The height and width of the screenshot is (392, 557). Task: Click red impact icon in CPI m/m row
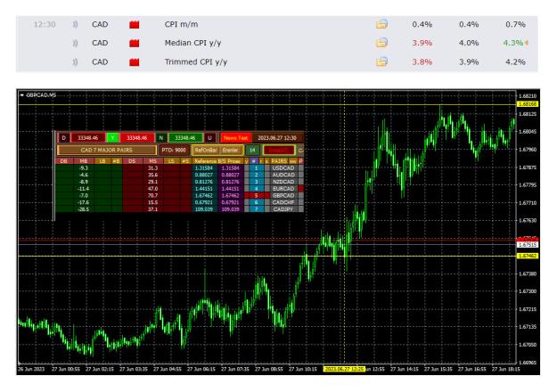[x=134, y=25]
